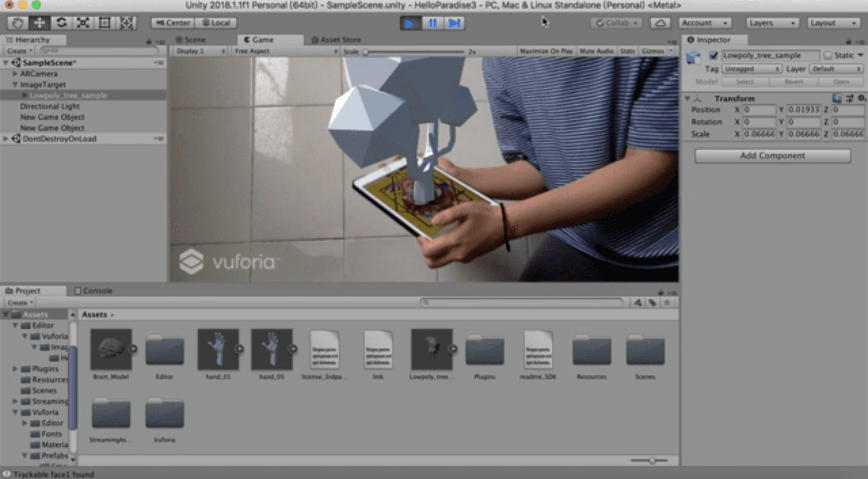Toggle Maximize On Play

pyautogui.click(x=546, y=51)
